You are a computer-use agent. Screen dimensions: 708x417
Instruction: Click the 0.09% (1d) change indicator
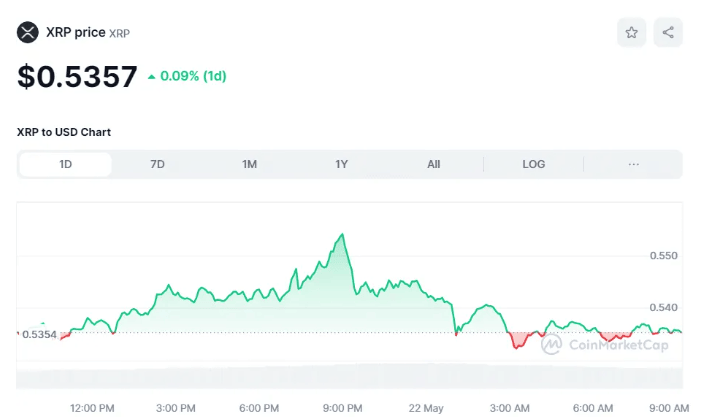187,76
